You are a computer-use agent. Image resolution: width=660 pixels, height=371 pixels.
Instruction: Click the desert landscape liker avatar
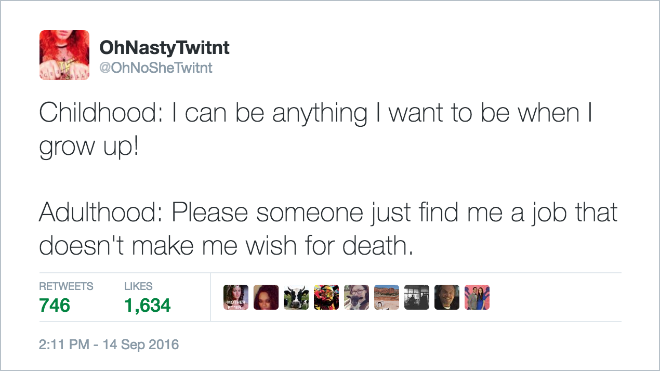coord(386,297)
